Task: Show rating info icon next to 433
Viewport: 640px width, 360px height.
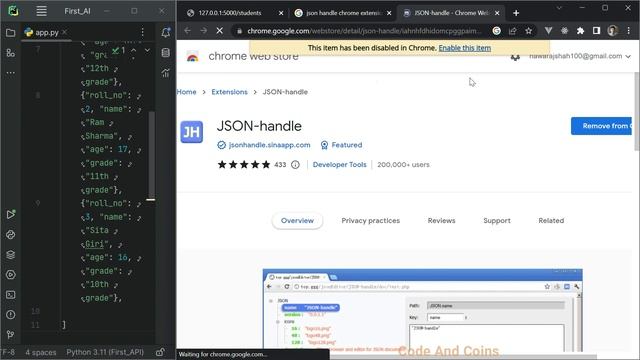Action: pos(295,164)
